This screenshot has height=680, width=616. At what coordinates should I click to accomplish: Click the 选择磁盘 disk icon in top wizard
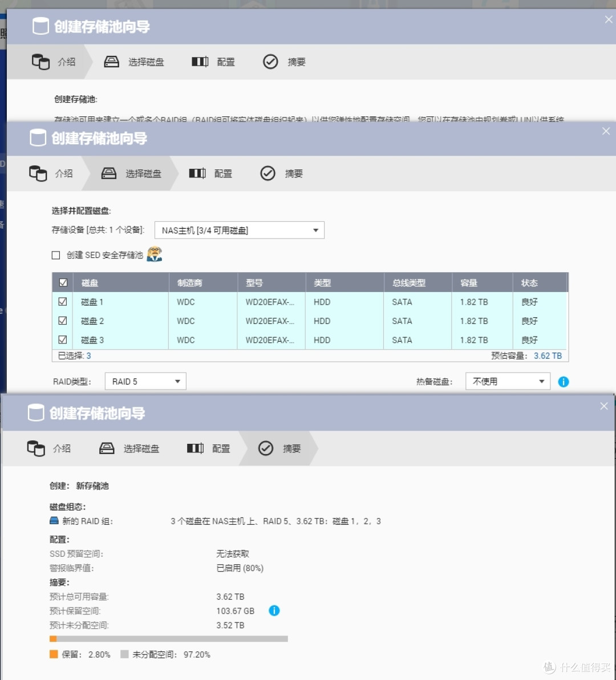[x=111, y=62]
